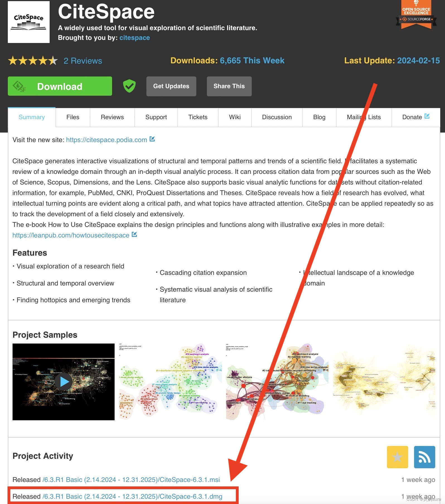Image resolution: width=445 pixels, height=504 pixels.
Task: Click the blue RSS feed icon
Action: [424, 457]
